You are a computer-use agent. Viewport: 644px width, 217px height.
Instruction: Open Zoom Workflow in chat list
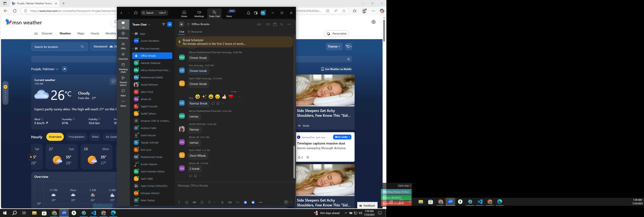(x=152, y=41)
